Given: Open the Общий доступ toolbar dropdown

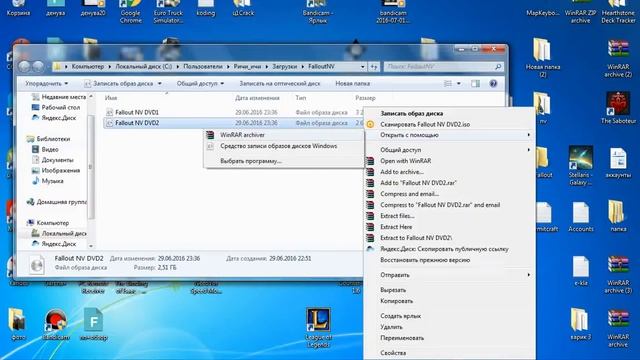Looking at the screenshot, I should [x=200, y=83].
